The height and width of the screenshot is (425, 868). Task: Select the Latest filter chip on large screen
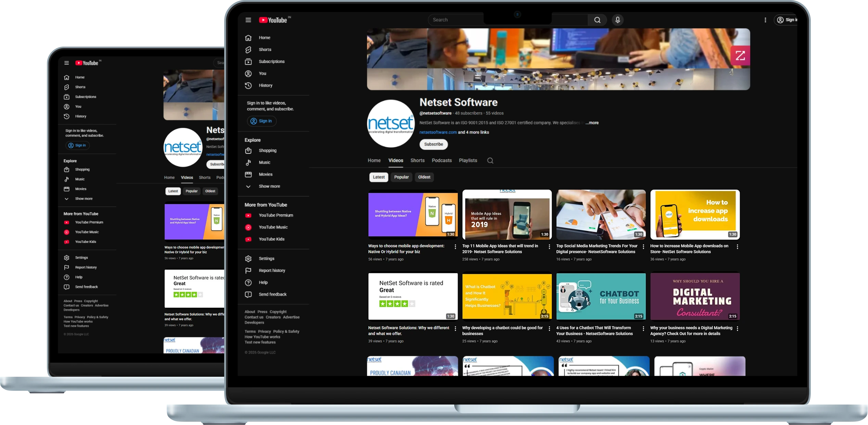point(379,177)
